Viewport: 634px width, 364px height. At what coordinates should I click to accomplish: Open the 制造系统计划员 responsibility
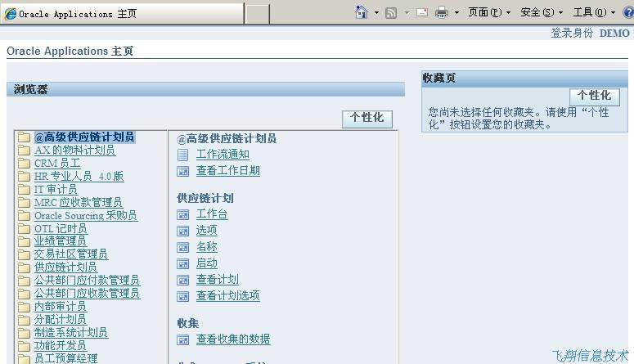click(70, 332)
